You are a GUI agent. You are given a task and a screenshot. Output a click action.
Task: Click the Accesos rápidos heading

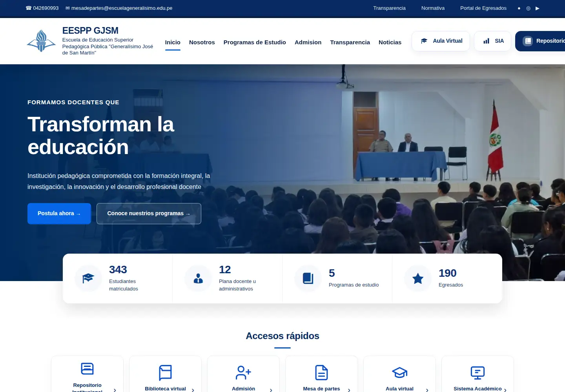pos(282,336)
